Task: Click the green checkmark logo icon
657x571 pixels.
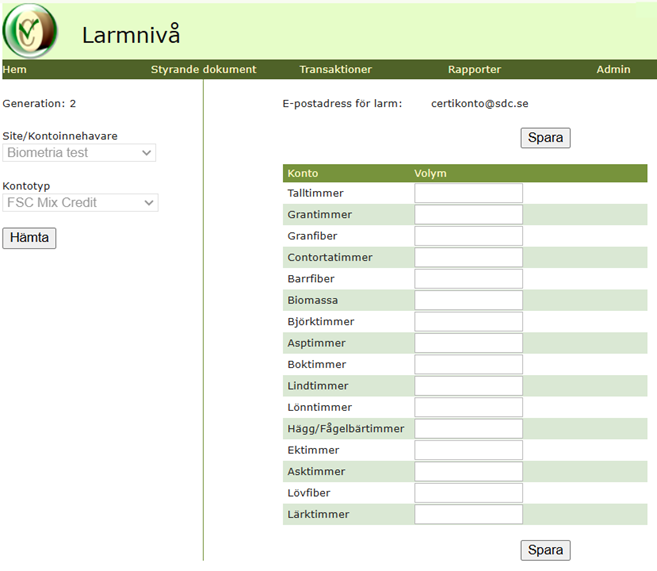Action: 29,31
